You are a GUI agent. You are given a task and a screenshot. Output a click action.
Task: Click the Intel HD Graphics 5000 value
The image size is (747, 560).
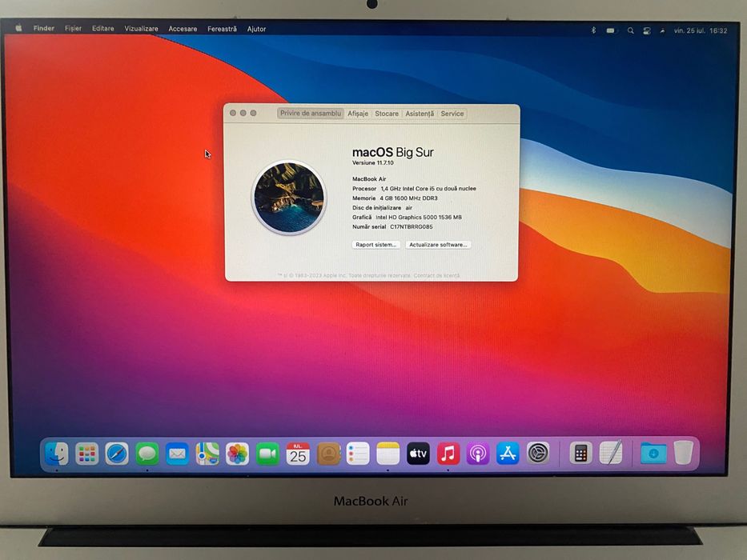(418, 217)
